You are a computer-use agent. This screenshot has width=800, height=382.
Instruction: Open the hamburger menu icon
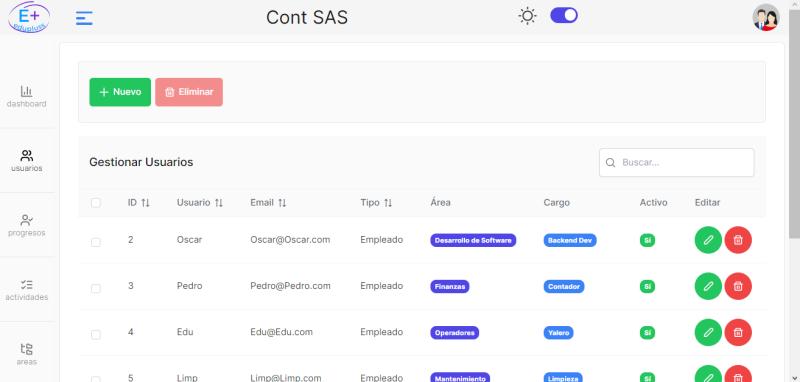pos(84,18)
